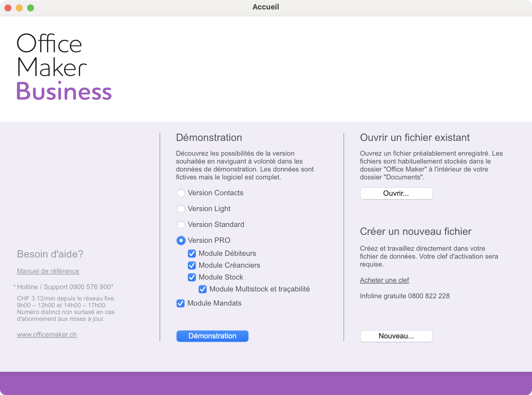Click the Infoline gratuite 0800 822 228 text
The height and width of the screenshot is (395, 532).
pyautogui.click(x=405, y=296)
